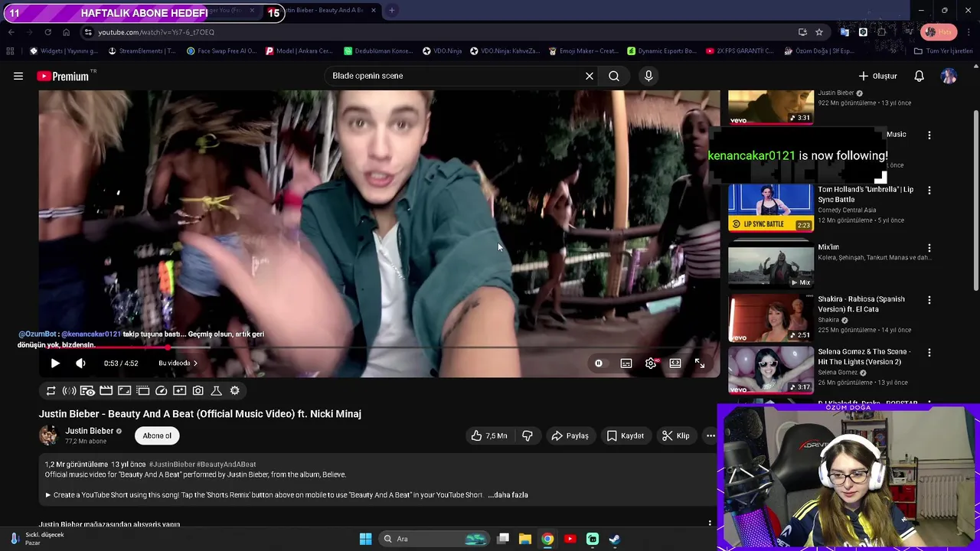Click the browser address bar URL
This screenshot has height=551, width=980.
click(156, 32)
